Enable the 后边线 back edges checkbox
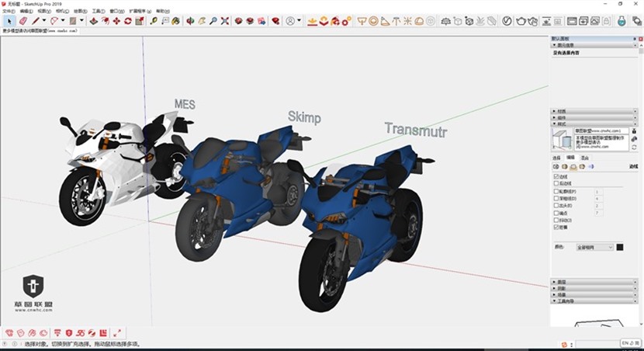Viewport: 644px width, 351px height. [556, 183]
